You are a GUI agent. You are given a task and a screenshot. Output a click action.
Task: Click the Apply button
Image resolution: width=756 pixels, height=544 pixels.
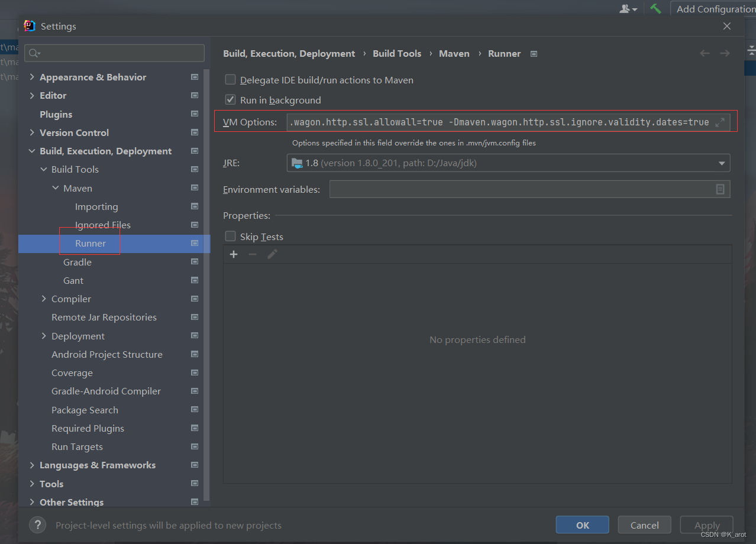tap(707, 524)
